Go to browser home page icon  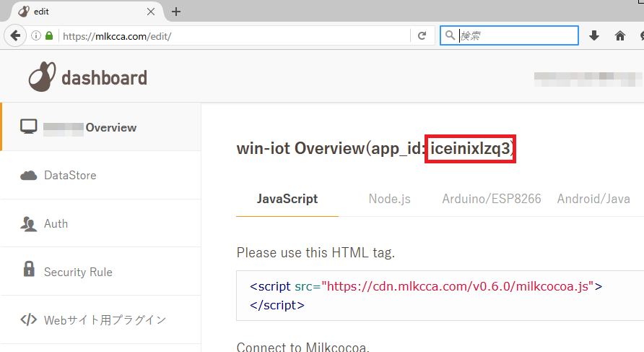(619, 35)
